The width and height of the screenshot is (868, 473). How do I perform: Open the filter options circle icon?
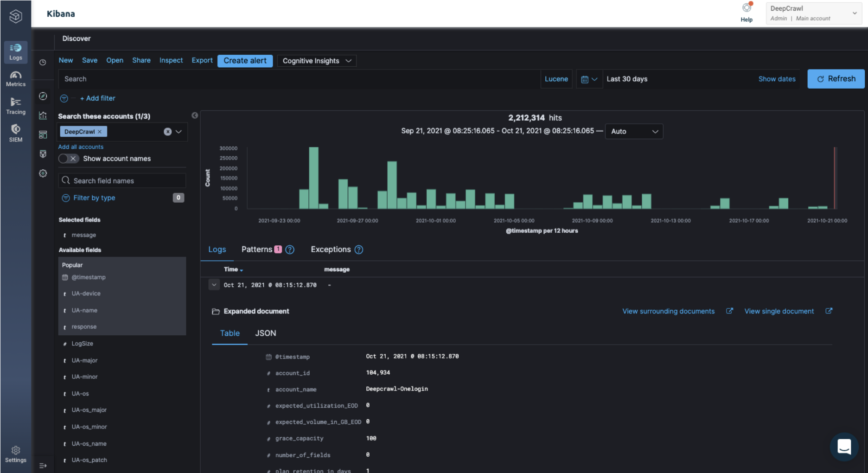64,98
